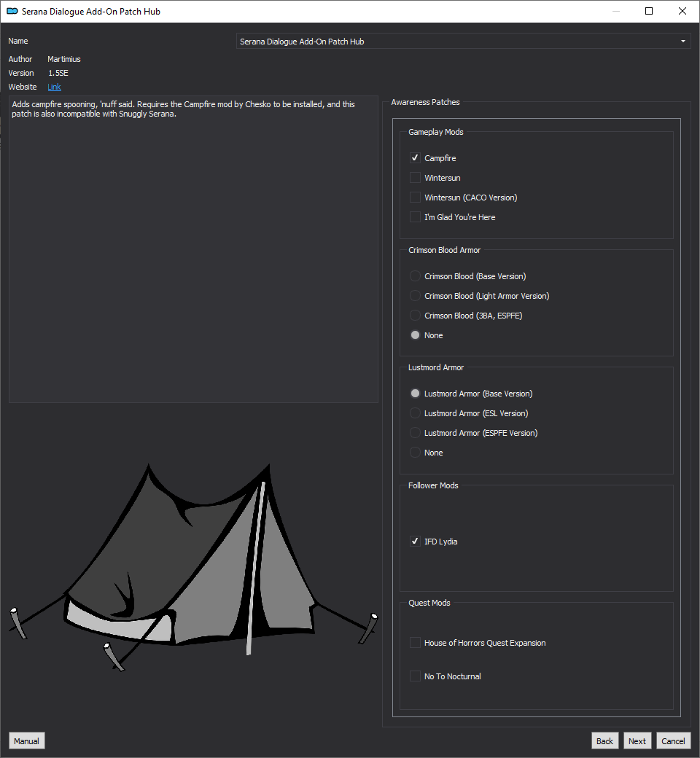The height and width of the screenshot is (758, 700).
Task: Open the Website Link
Action: click(x=54, y=87)
